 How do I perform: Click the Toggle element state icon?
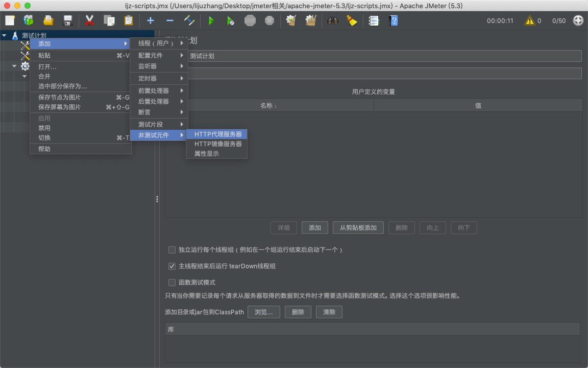pos(189,20)
